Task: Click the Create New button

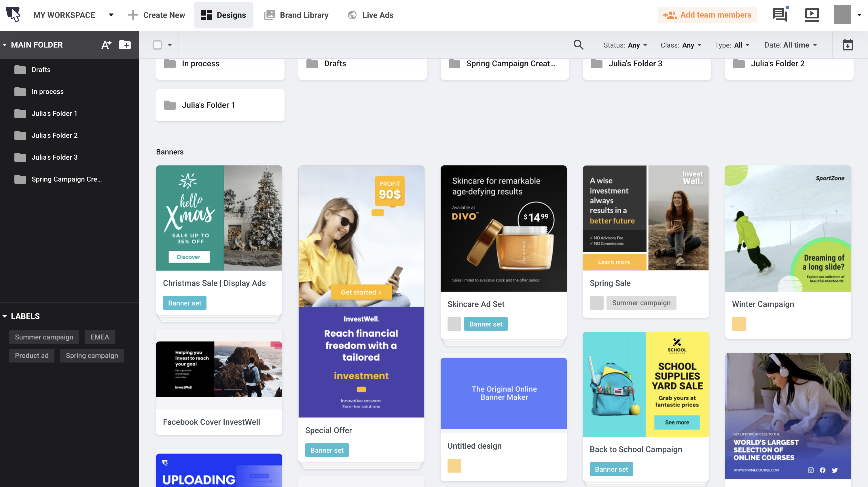Action: [x=156, y=15]
